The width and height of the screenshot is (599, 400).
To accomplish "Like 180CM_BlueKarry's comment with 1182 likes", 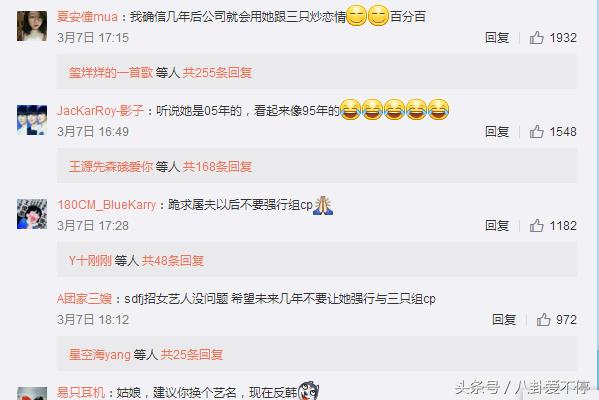I will [x=536, y=225].
